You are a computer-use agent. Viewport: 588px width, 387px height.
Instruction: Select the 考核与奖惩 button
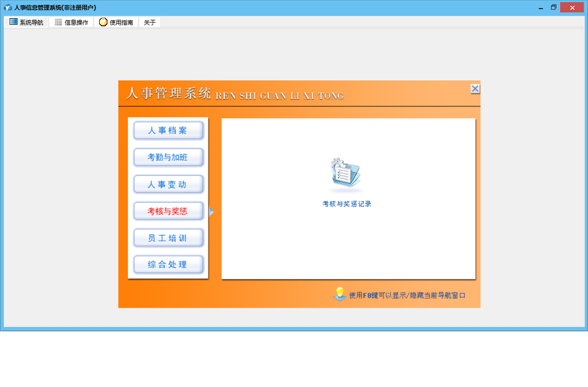coord(169,211)
